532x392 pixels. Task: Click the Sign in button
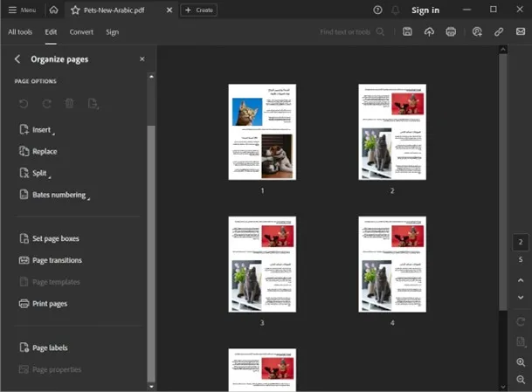coord(425,10)
